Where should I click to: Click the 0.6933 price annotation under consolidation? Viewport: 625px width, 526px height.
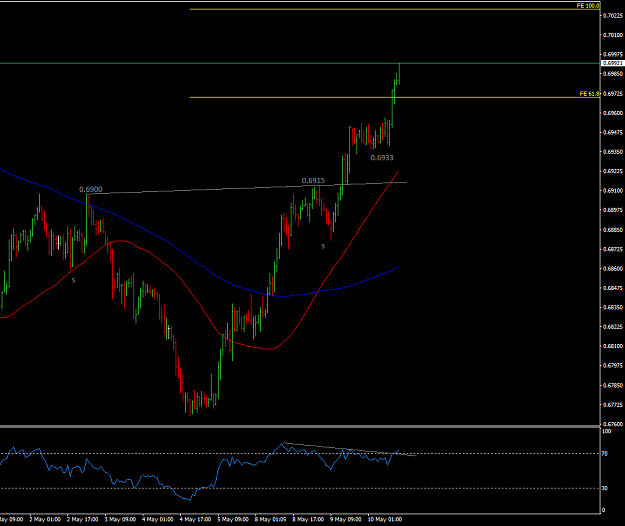(382, 158)
